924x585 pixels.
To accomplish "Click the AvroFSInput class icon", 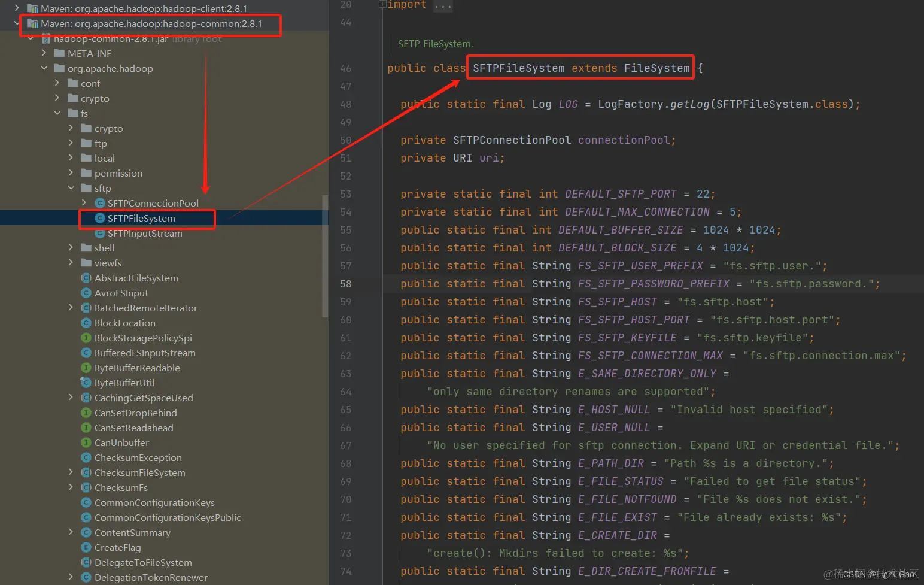I will pos(86,293).
